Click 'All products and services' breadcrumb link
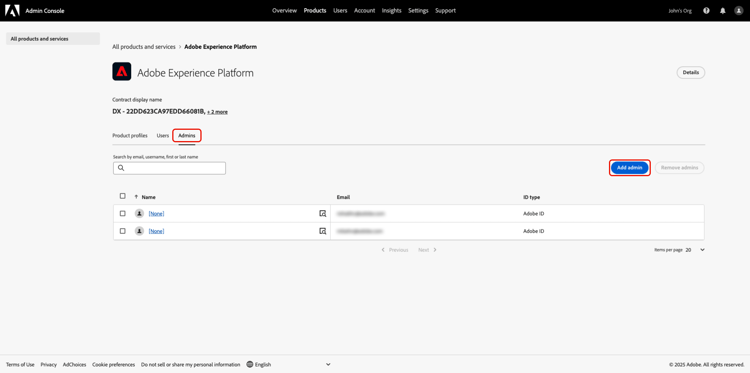Viewport: 750px width, 373px height. click(144, 47)
